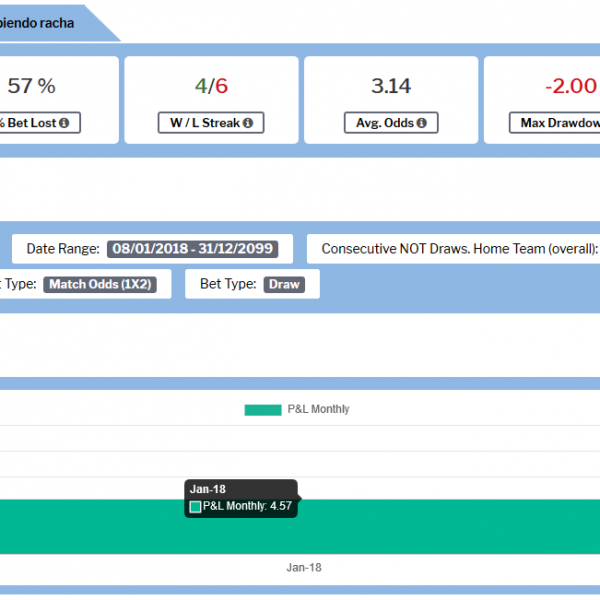Click the info icon next to Avg. Odds
This screenshot has height=600, width=600.
(422, 123)
